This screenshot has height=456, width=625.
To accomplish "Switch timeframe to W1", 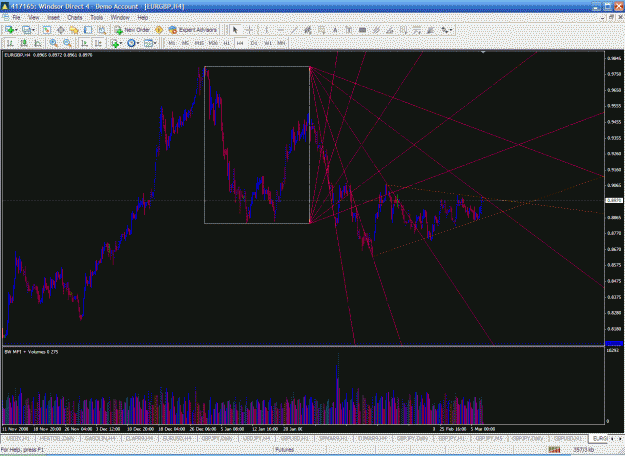I will pos(268,43).
